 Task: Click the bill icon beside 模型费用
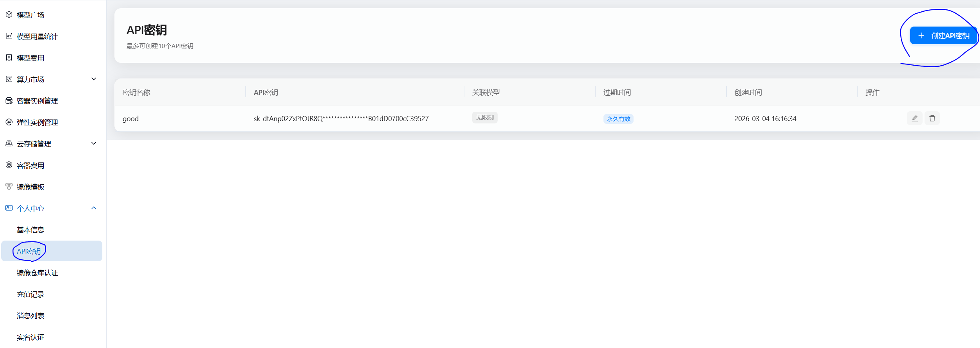(x=9, y=58)
